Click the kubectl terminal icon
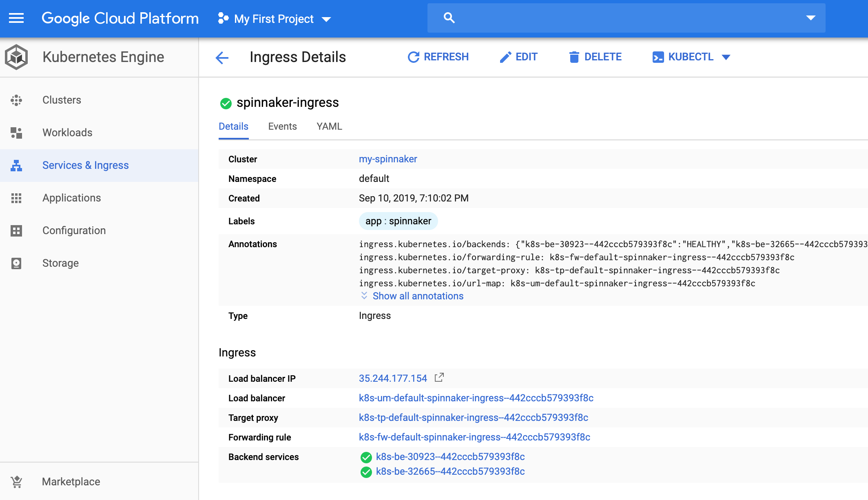Image resolution: width=868 pixels, height=500 pixels. tap(658, 57)
